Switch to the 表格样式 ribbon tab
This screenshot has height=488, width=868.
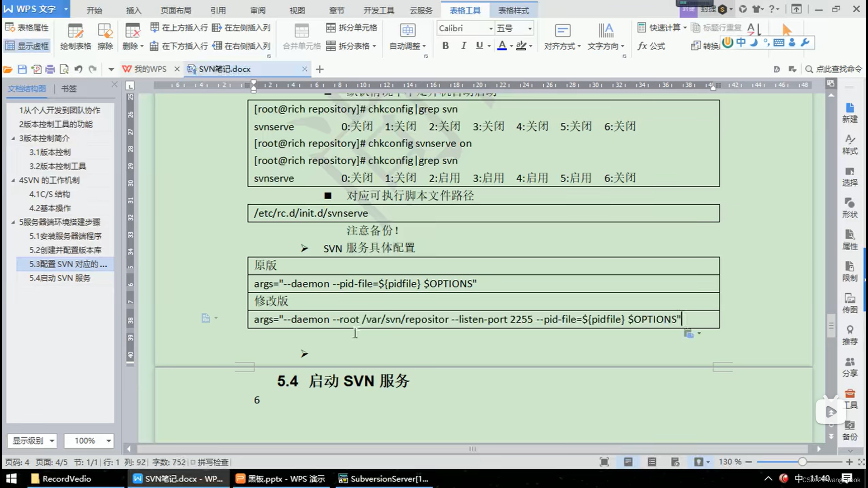pos(513,10)
